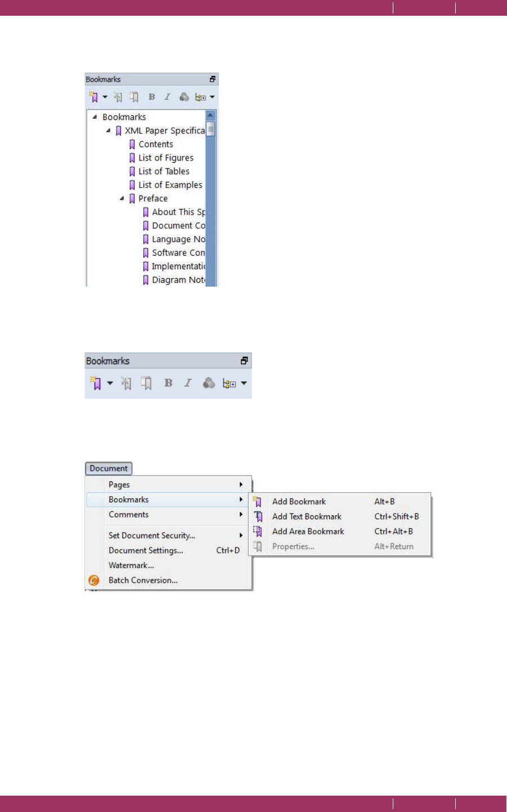The width and height of the screenshot is (507, 812).
Task: Click float icon in enlarged Bookmarks title bar
Action: [x=244, y=361]
